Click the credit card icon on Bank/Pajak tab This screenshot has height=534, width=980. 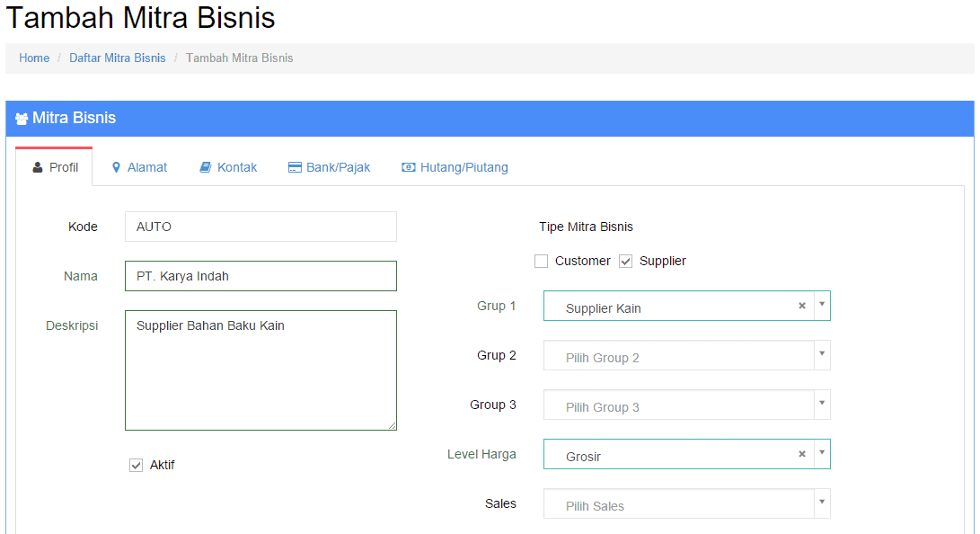(x=295, y=167)
